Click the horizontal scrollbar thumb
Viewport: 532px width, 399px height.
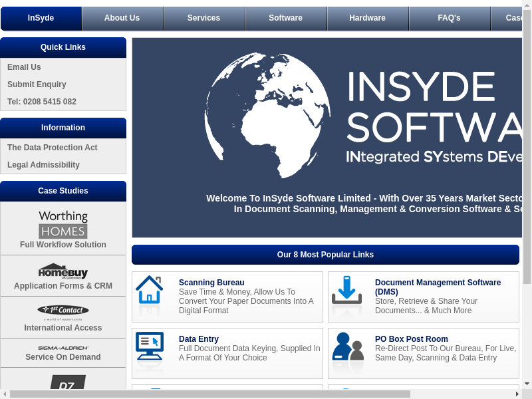point(209,394)
